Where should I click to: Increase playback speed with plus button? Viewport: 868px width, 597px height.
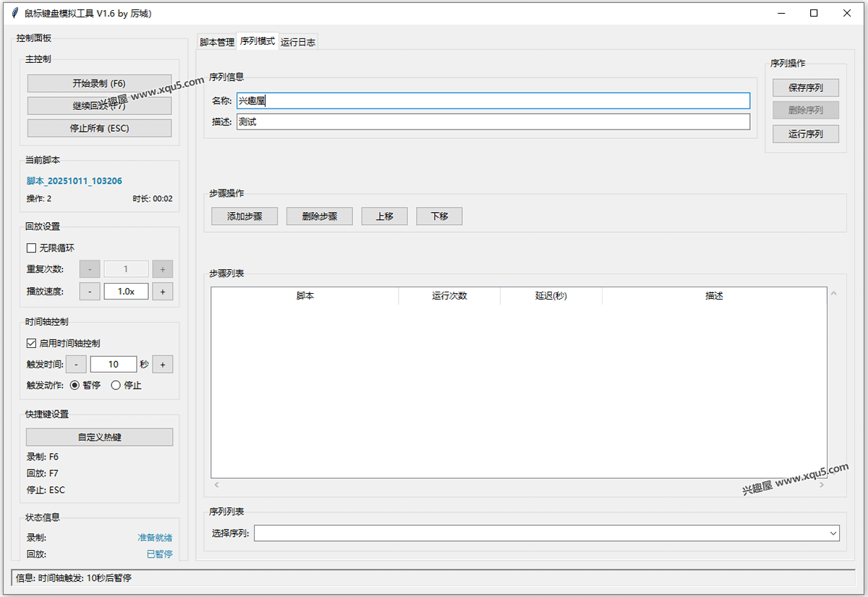point(162,291)
